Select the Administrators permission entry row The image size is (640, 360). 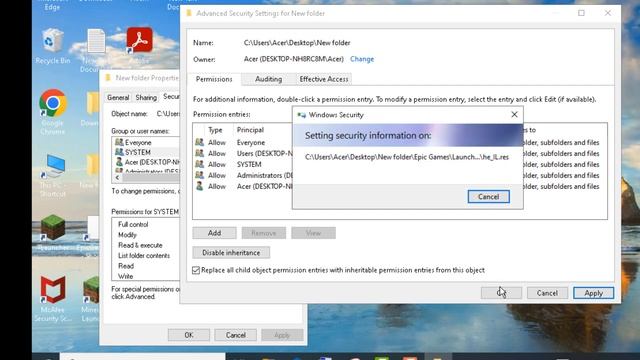[x=400, y=176]
